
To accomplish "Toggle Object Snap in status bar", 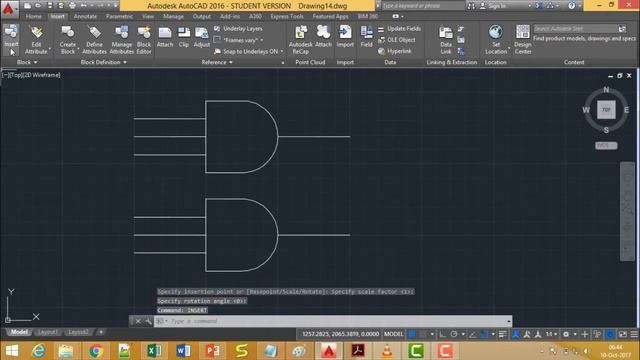I will 484,334.
